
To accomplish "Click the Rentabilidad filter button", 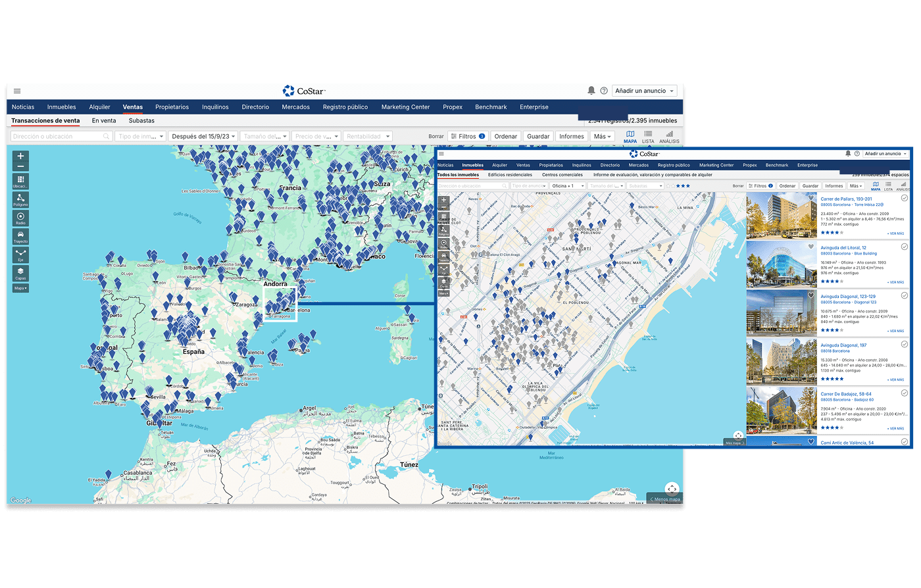I will pyautogui.click(x=368, y=136).
